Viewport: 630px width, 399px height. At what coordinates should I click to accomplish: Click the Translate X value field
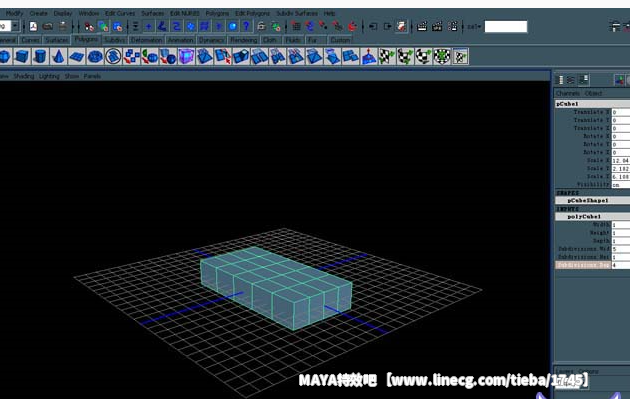(x=620, y=112)
